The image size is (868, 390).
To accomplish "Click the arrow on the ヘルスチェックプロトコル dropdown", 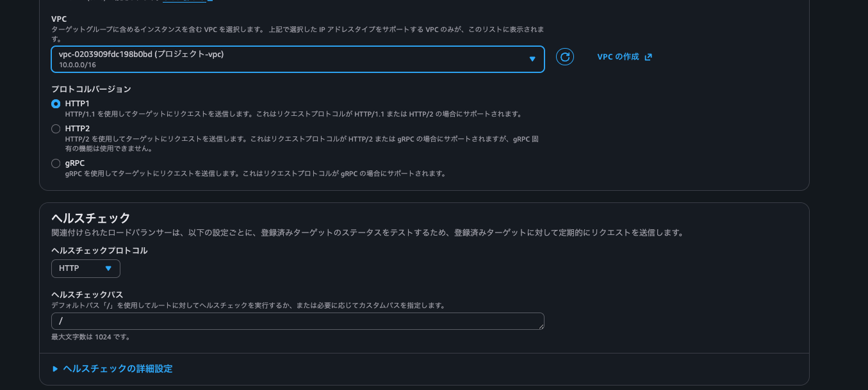I will tap(108, 268).
